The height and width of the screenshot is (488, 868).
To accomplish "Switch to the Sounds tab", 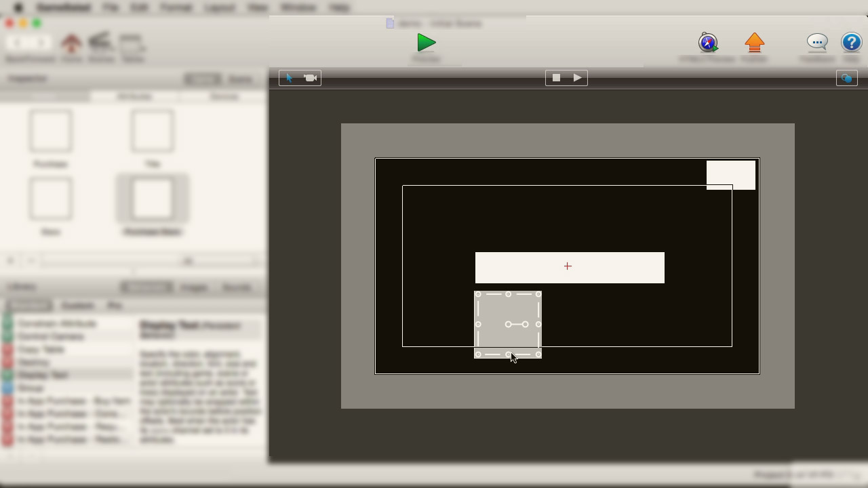I will [236, 287].
